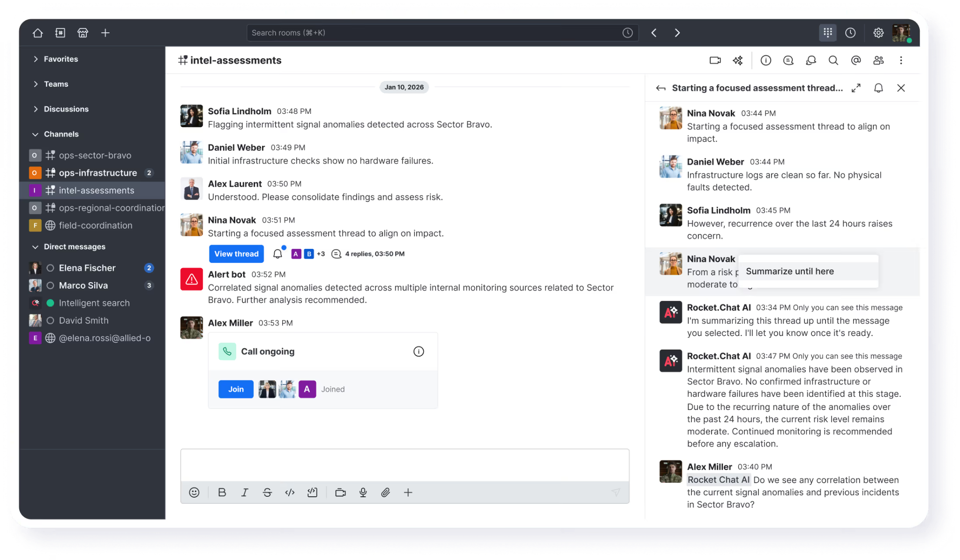Attach a file with paperclip

click(385, 493)
